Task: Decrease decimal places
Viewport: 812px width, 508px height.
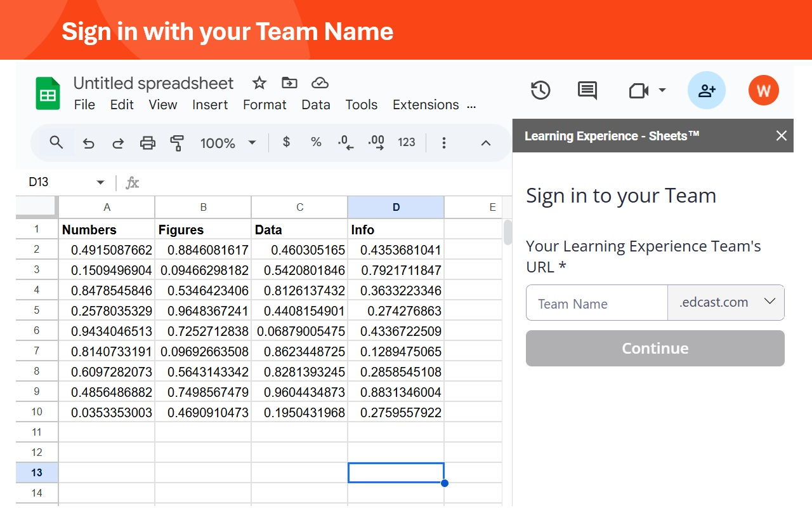Action: pos(346,143)
